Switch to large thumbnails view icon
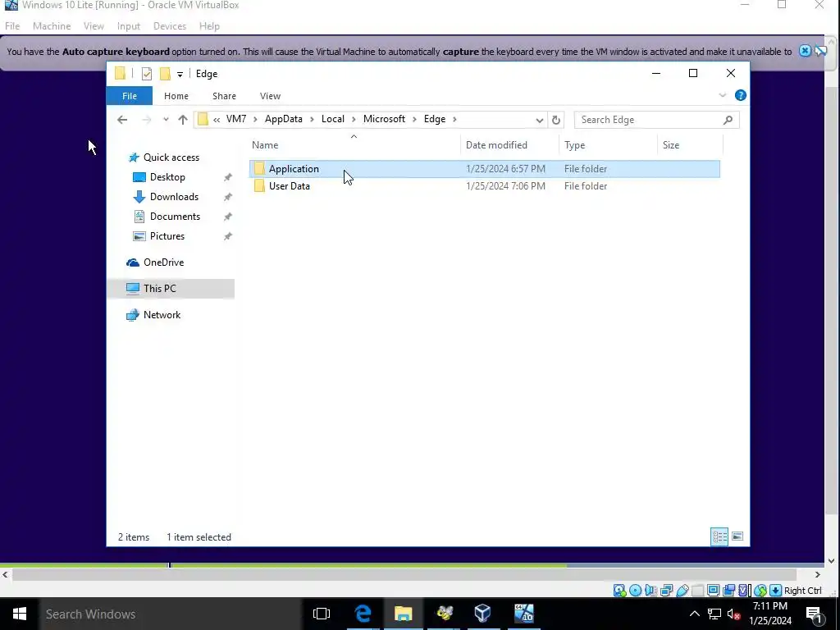Screen dimensions: 840x630 tap(737, 536)
